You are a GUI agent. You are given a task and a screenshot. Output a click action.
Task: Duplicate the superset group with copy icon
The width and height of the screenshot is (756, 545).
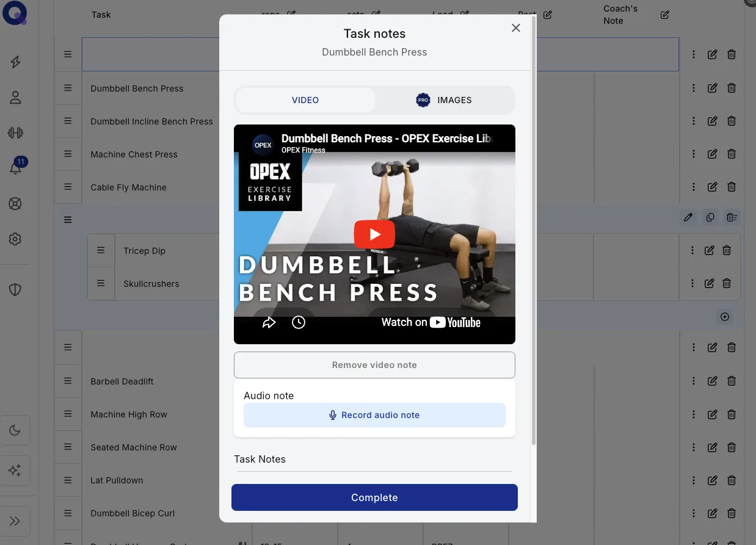(x=710, y=217)
